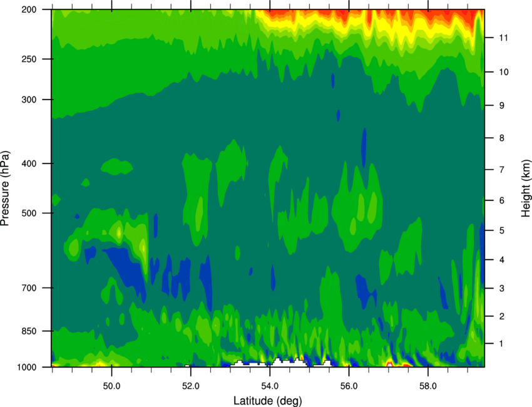Screen dimensions: 532x407
Task: Select the 500 pressure tick label
Action: tap(29, 213)
